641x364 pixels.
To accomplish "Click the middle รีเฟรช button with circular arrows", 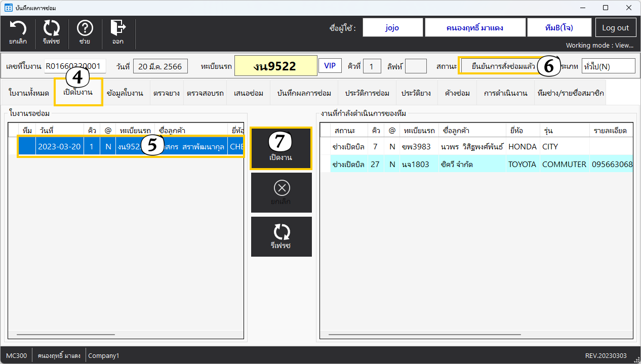I will tap(282, 236).
